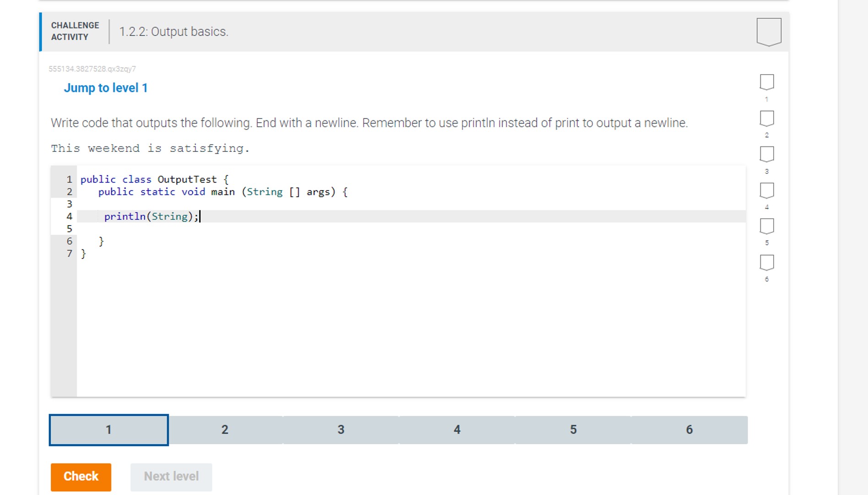Viewport: 868px width, 495px height.
Task: Open level 4 of the challenge
Action: (457, 430)
